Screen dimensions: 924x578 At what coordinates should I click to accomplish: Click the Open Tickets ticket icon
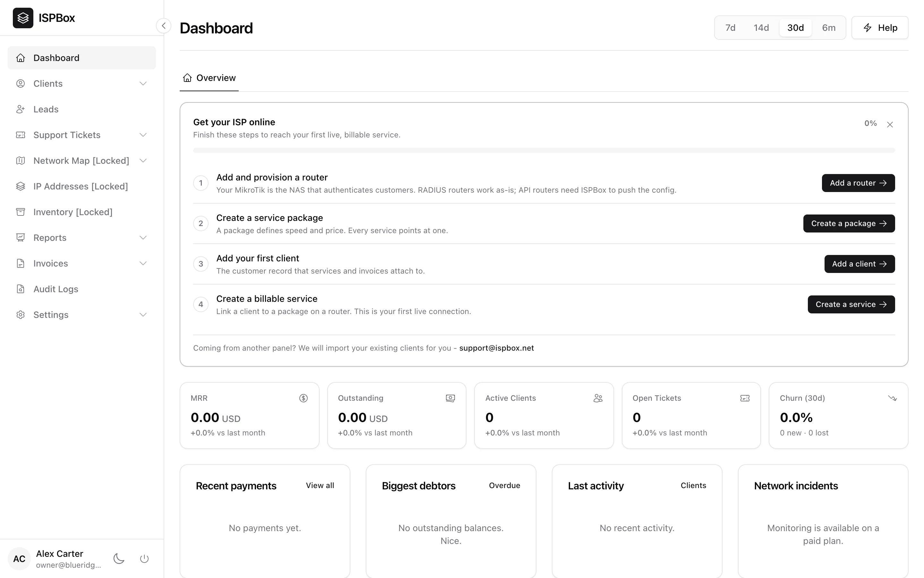(x=745, y=398)
